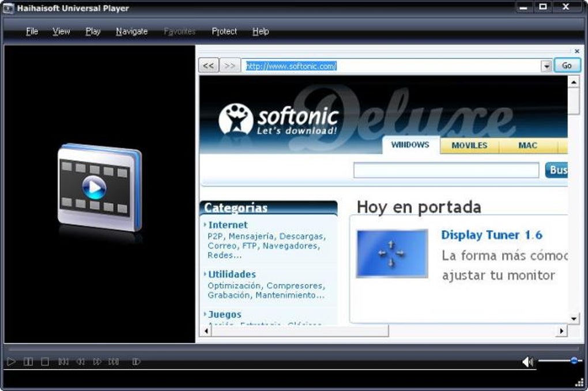Click the fast-forward icon
The image size is (588, 391).
(97, 362)
